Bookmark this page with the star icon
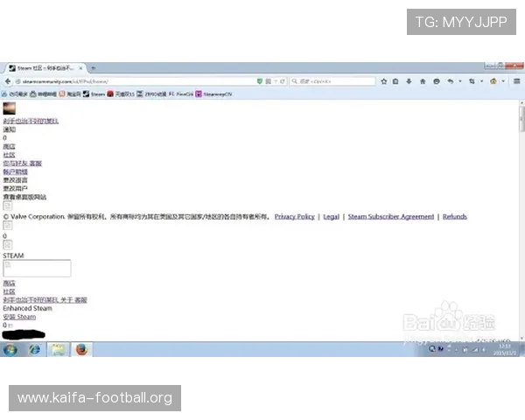Screen dimensions: 525x420 [384, 81]
